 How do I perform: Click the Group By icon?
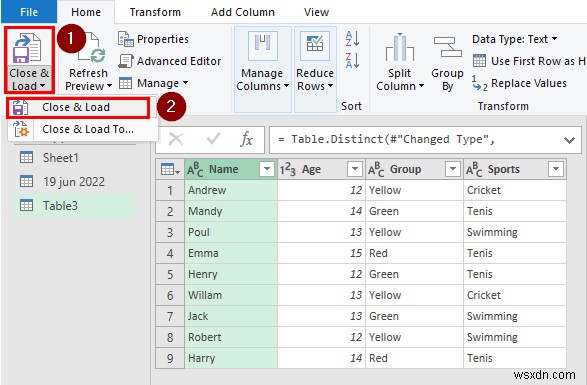pos(447,47)
